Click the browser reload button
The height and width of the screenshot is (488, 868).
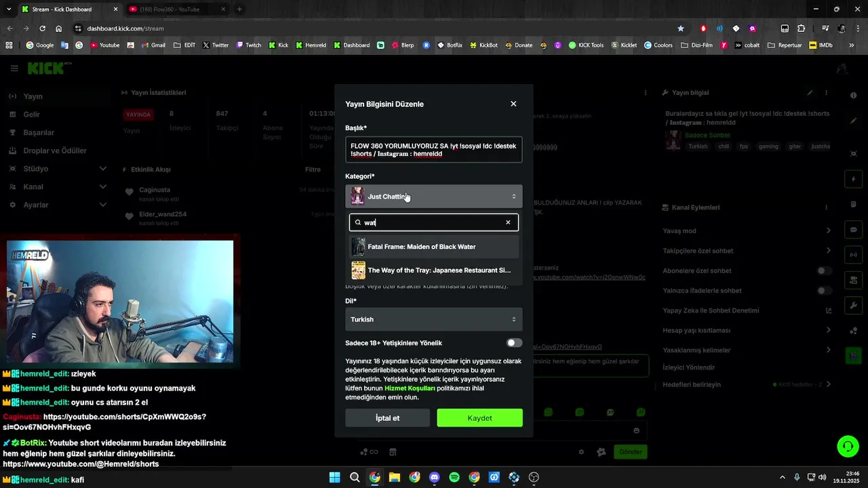[x=42, y=28]
